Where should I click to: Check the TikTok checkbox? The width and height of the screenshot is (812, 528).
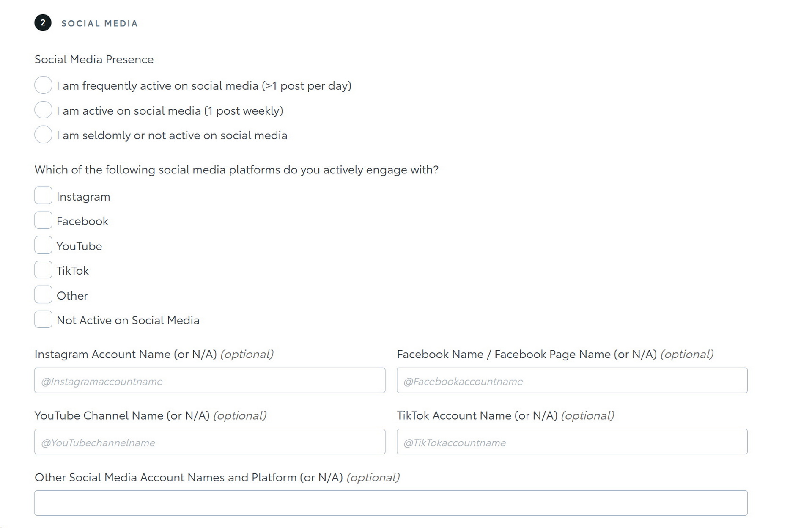(x=43, y=270)
